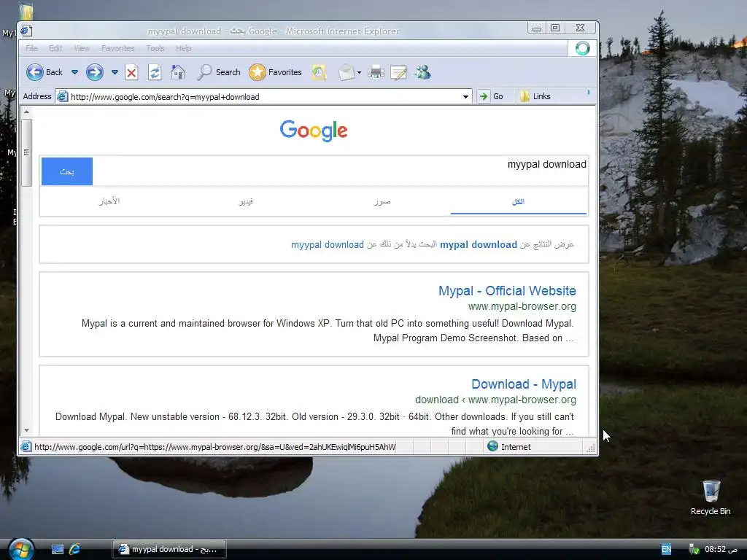Click the bold 'mypal download' suggestion link
Viewport: 747px width, 560px height.
click(x=479, y=244)
